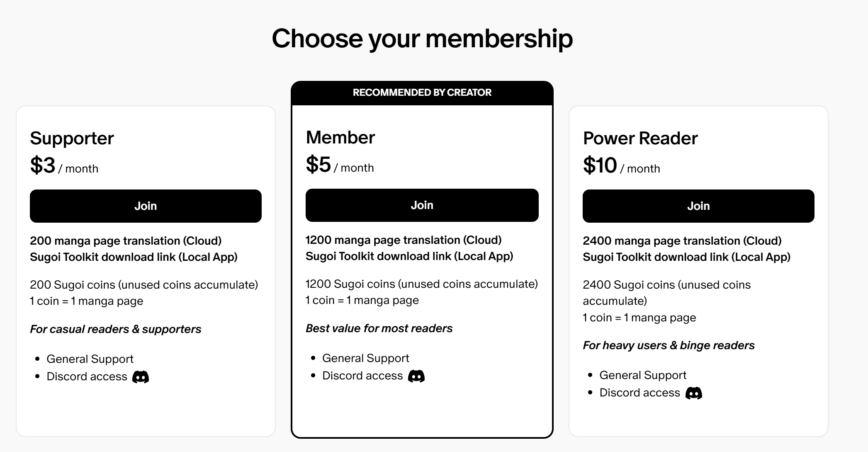The image size is (868, 452).
Task: Select the Member tier heading
Action: pos(340,137)
